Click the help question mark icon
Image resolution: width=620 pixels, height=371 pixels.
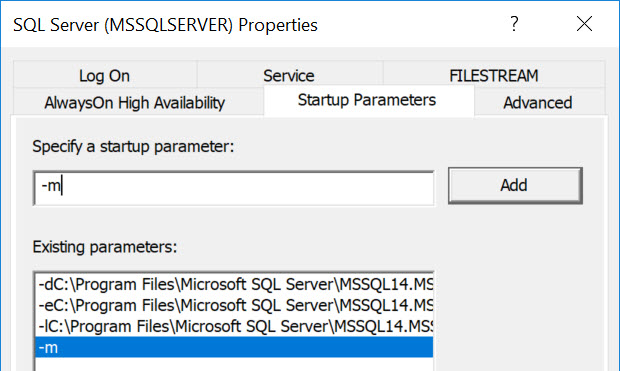514,24
